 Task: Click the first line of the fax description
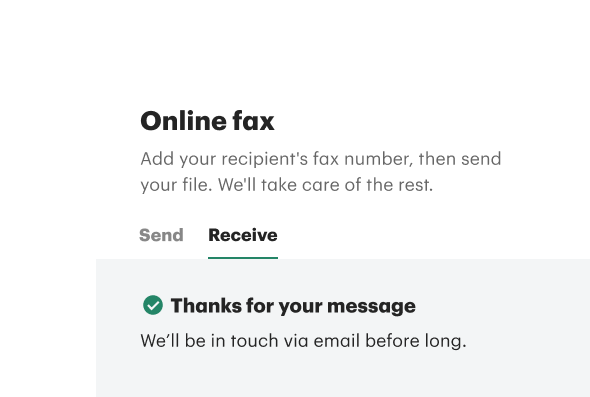click(x=321, y=159)
